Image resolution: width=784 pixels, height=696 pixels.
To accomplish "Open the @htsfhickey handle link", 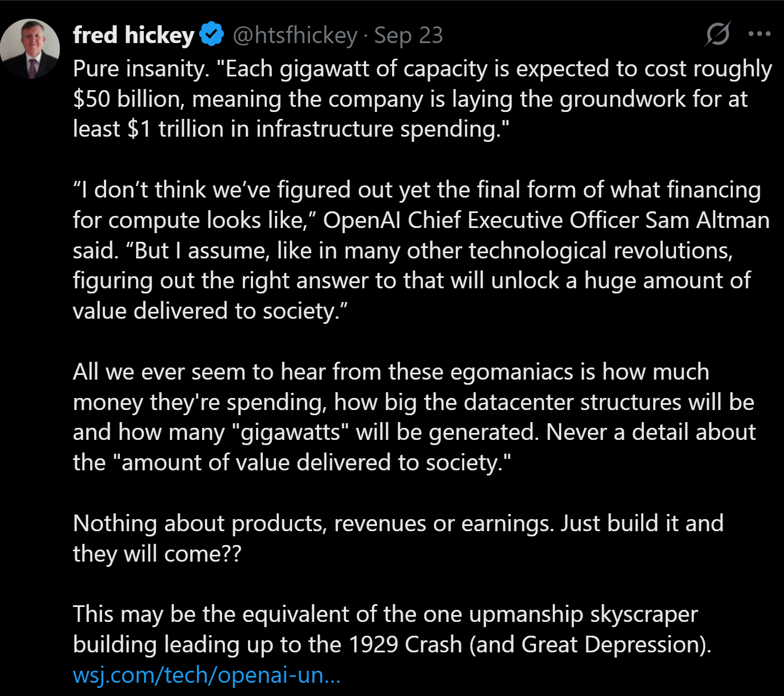I will [294, 36].
